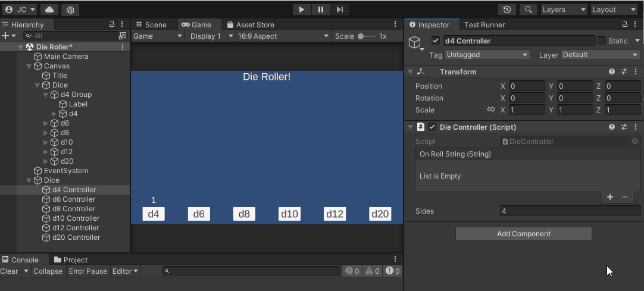Image resolution: width=644 pixels, height=291 pixels.
Task: Click the d12 button in Game view
Action: [x=334, y=214]
